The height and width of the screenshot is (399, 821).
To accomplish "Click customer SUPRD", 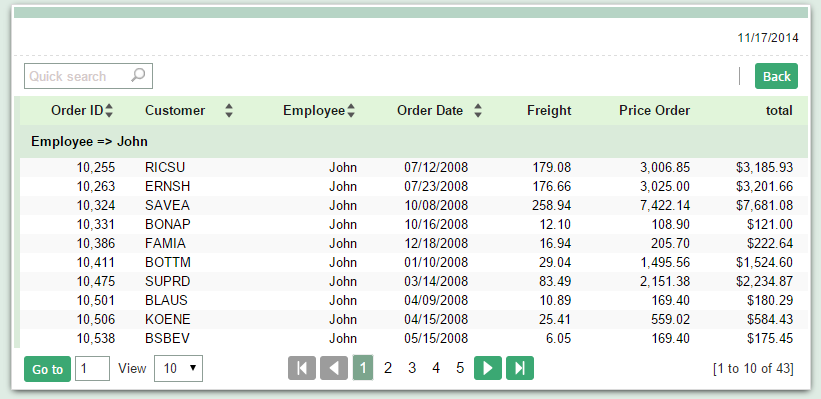I will 168,281.
